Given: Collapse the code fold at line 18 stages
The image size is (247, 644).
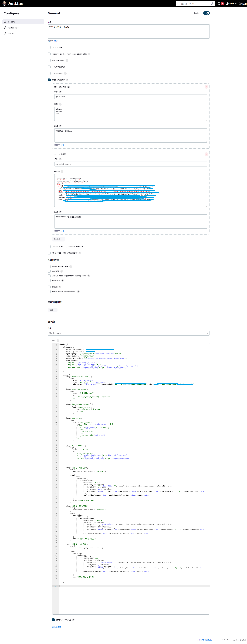Looking at the screenshot, I should coord(58,375).
